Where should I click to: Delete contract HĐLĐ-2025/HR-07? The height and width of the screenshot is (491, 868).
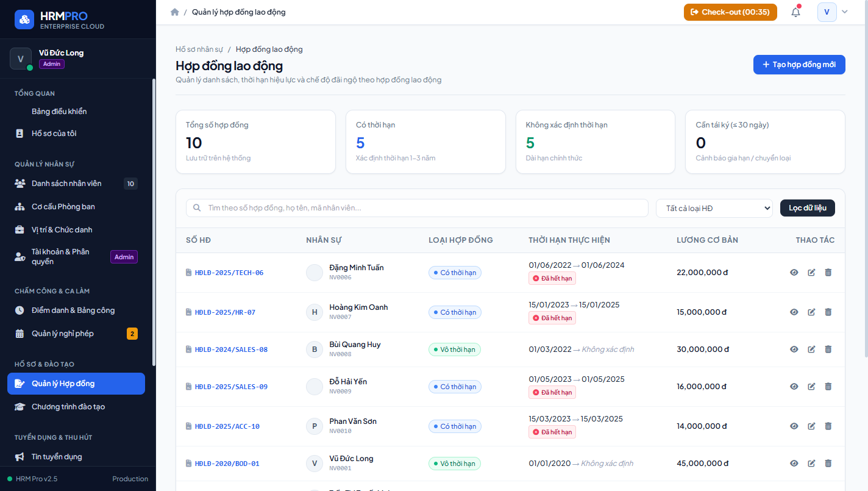(828, 312)
